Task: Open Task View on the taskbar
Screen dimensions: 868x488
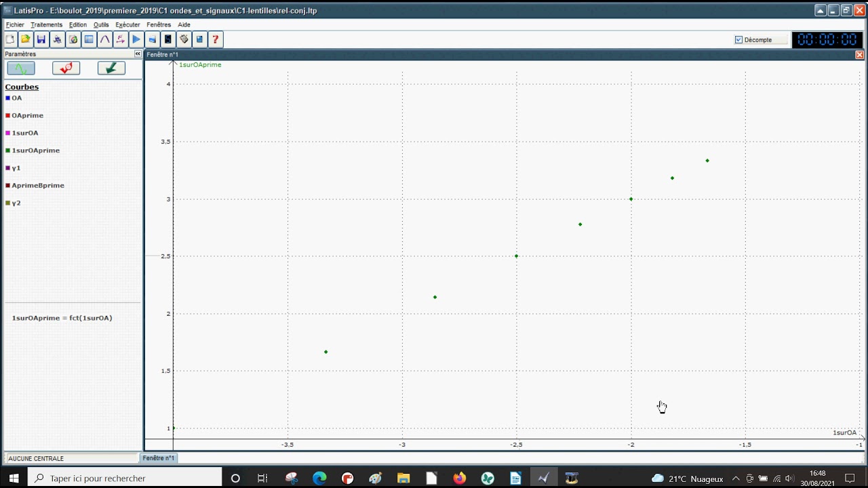Action: [x=262, y=478]
